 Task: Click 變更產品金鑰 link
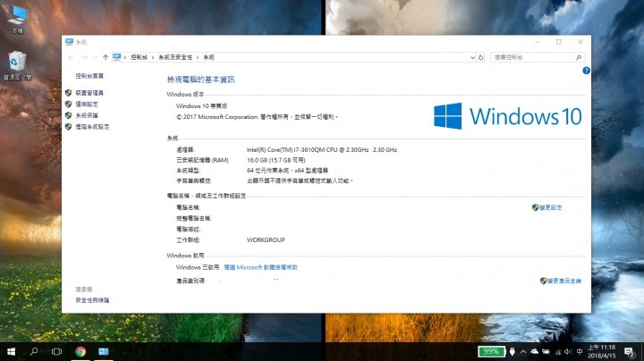(x=564, y=281)
